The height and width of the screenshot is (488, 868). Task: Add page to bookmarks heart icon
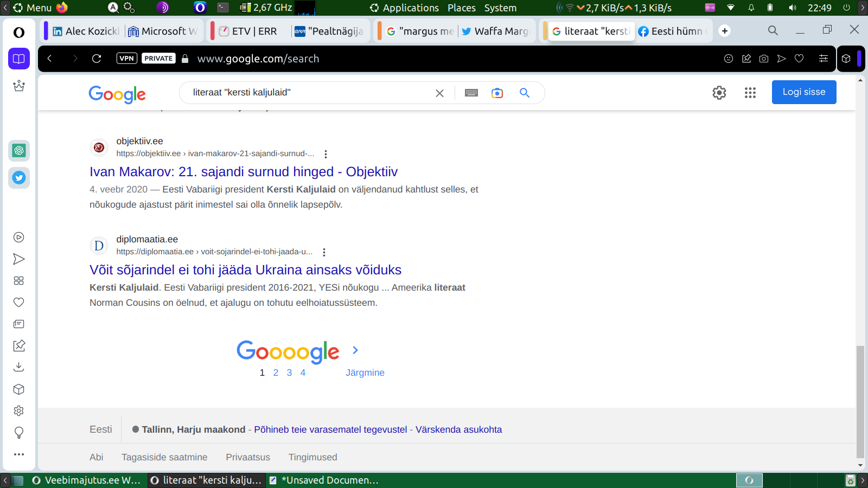[x=799, y=59]
